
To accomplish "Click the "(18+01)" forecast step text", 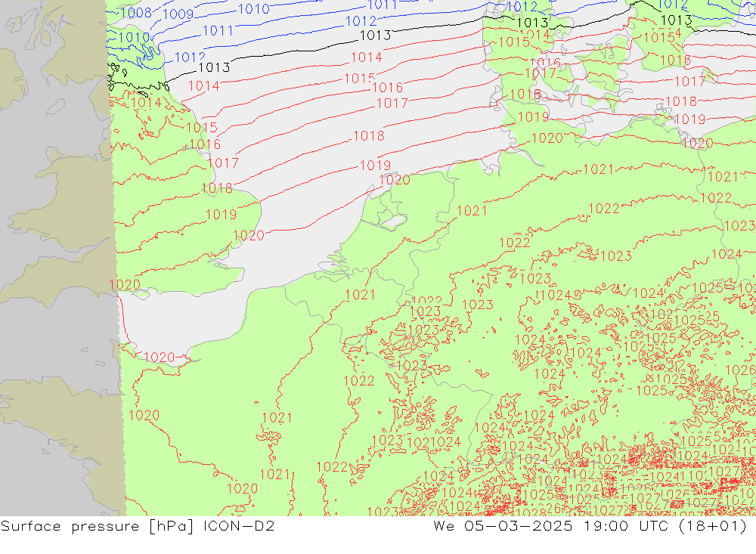I will coord(713,526).
